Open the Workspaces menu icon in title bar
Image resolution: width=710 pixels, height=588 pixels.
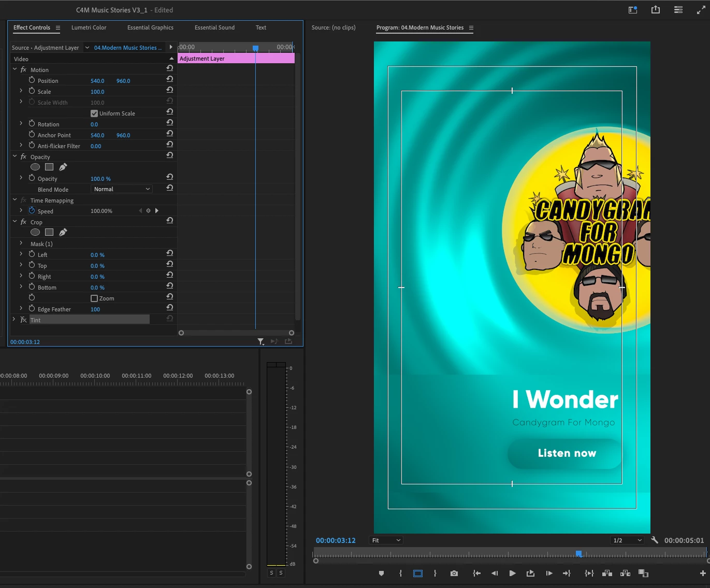click(x=678, y=10)
